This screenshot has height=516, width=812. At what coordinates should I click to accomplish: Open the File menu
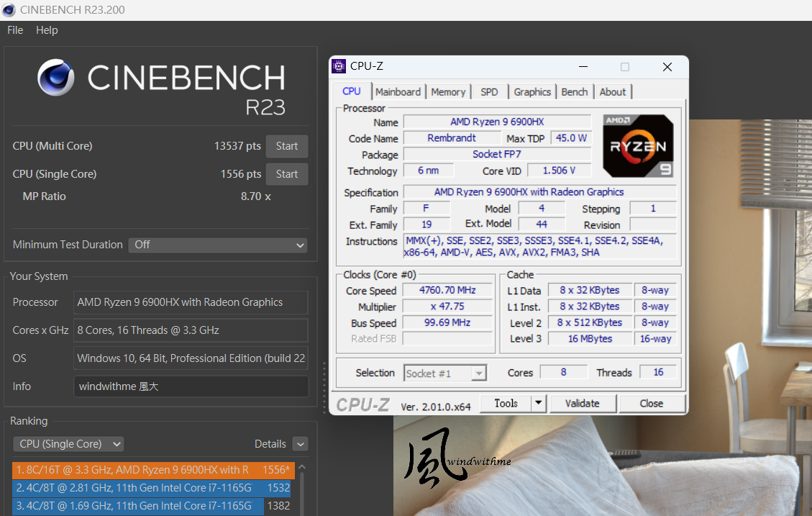(15, 30)
